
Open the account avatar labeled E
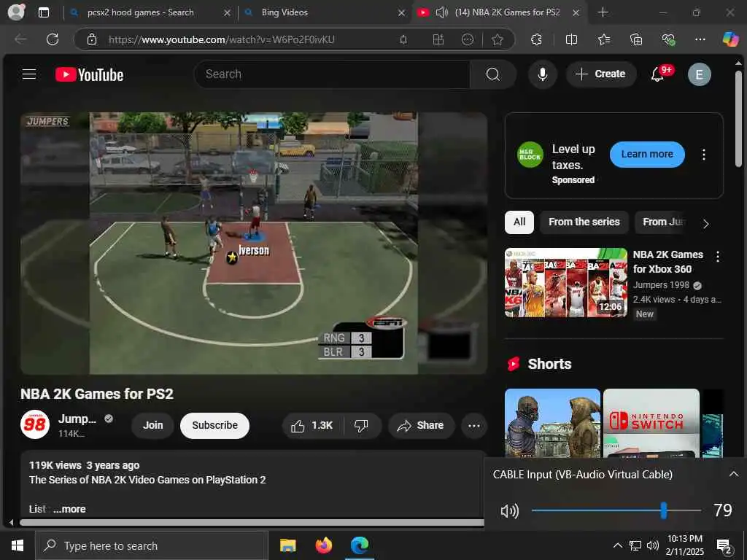click(699, 74)
